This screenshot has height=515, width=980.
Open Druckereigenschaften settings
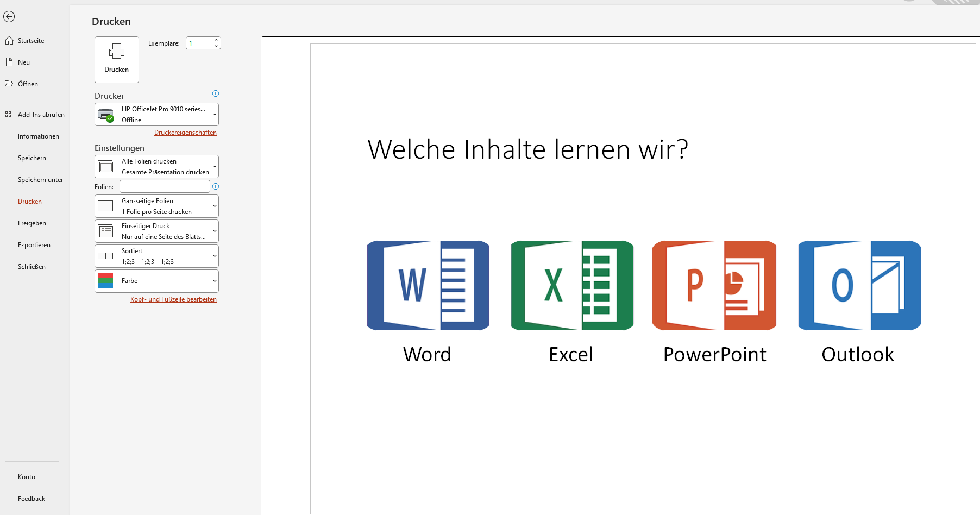(x=185, y=132)
